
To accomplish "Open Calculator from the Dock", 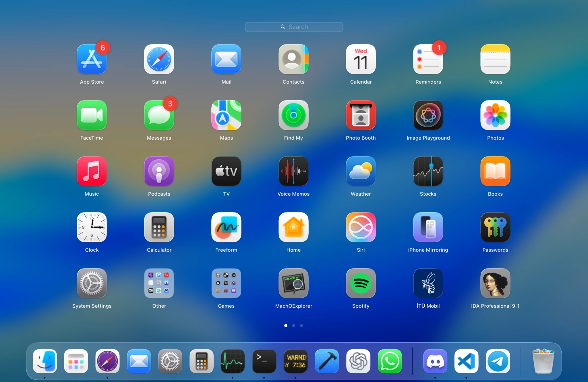I will pos(202,361).
